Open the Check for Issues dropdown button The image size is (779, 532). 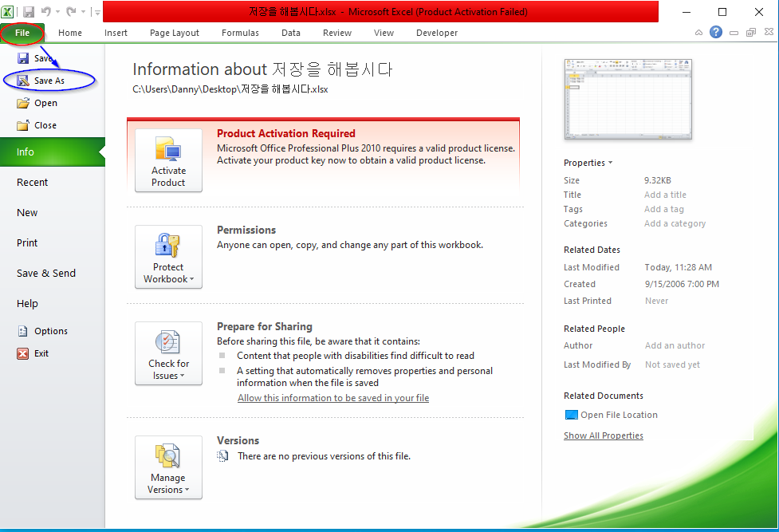(x=168, y=353)
